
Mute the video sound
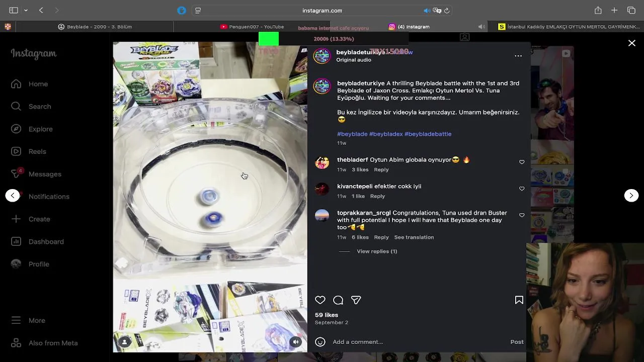[296, 342]
